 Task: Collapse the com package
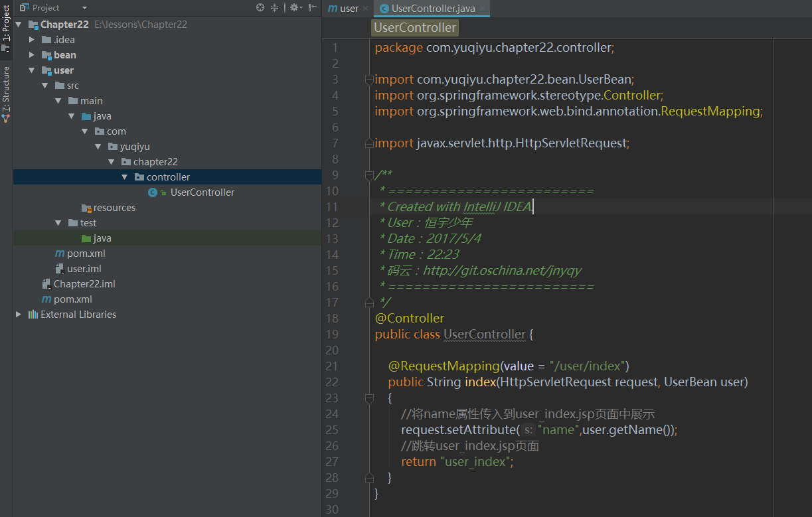(85, 131)
